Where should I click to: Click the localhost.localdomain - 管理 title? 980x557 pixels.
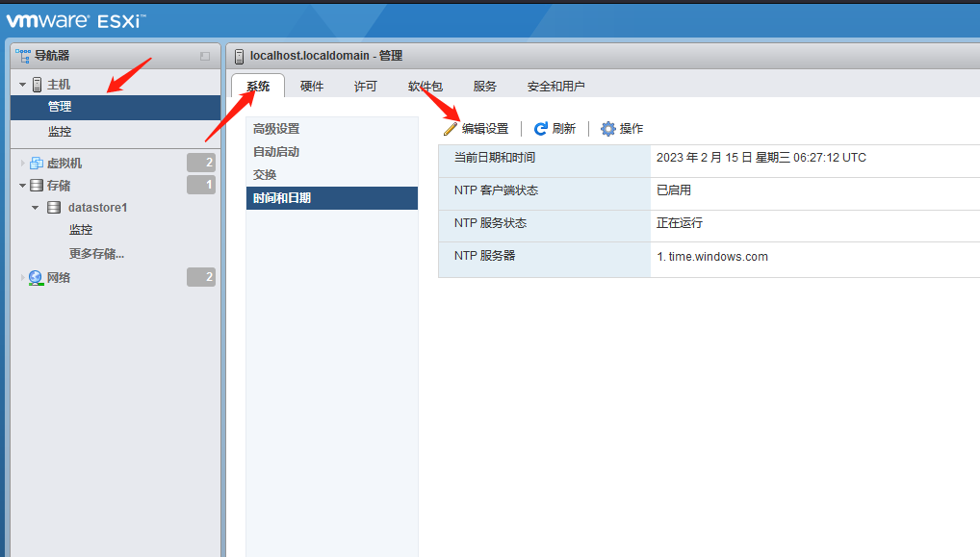click(x=326, y=56)
